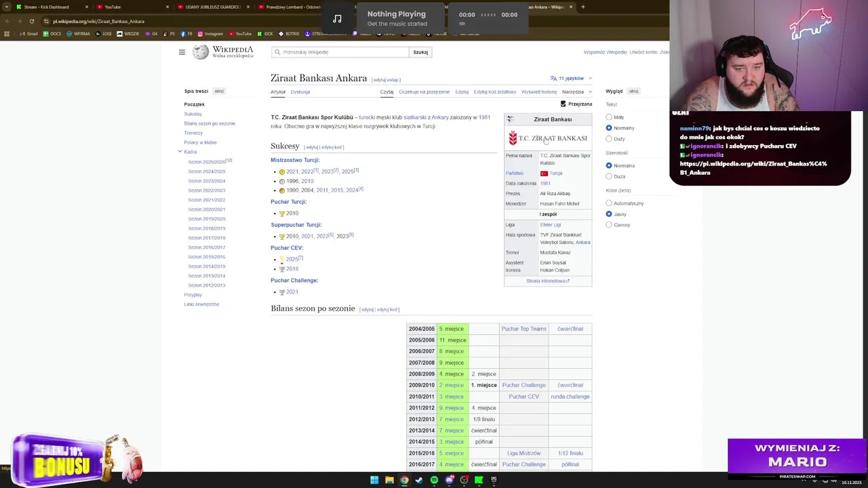Select the Jasny color radio button
The width and height of the screenshot is (868, 488).
point(609,214)
